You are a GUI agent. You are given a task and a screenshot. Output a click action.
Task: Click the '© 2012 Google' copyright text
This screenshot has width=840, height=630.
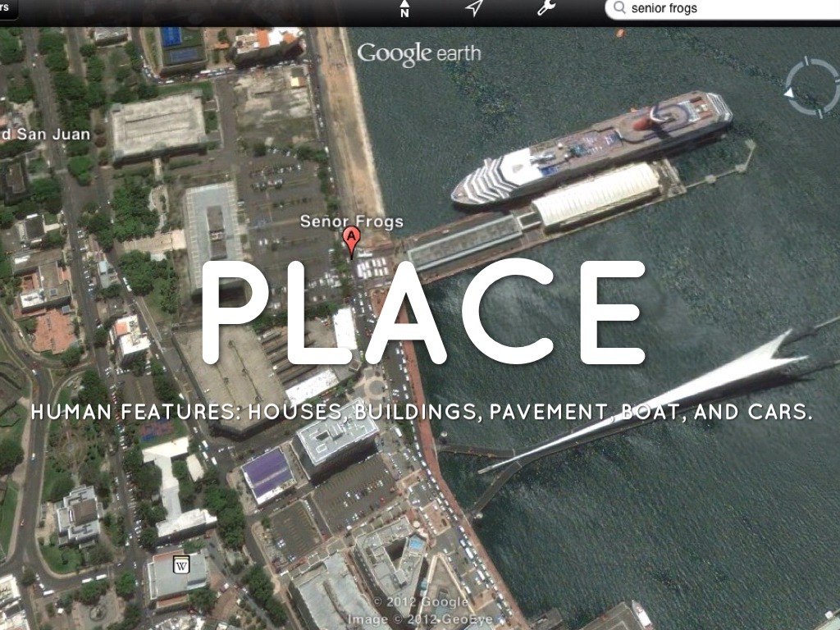(420, 603)
